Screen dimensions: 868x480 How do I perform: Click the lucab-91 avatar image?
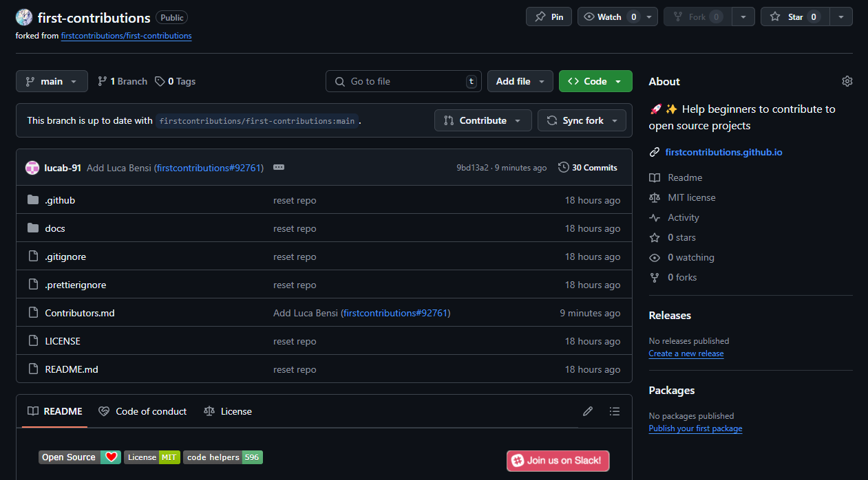[x=32, y=168]
